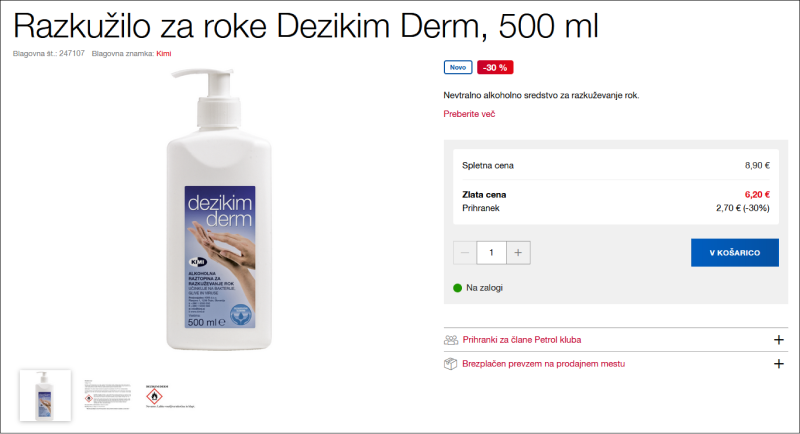Add product with V KOŠARICO button
800x434 pixels.
point(735,252)
